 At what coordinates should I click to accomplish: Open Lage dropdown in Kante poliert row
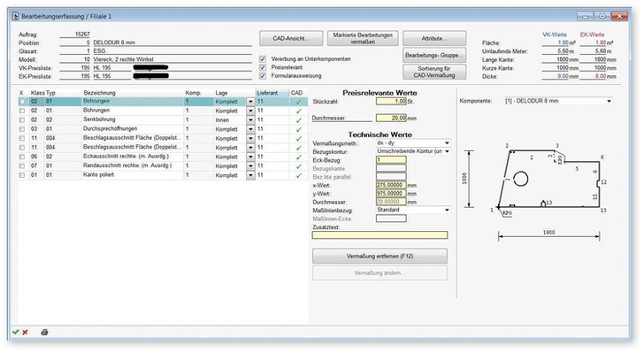[250, 175]
